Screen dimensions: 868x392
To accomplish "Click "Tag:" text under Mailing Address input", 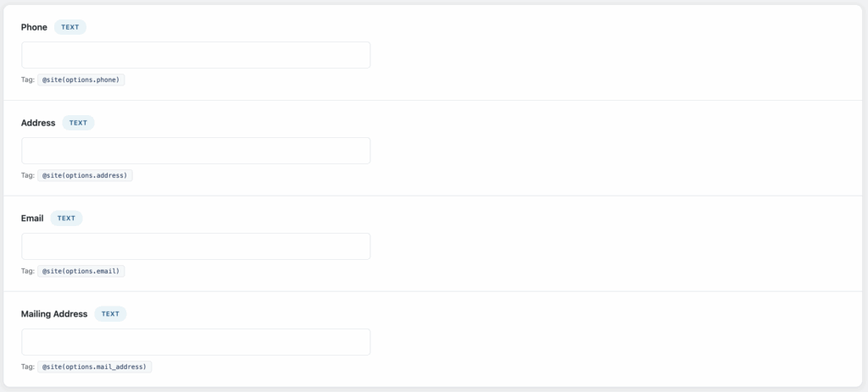I will [x=28, y=367].
